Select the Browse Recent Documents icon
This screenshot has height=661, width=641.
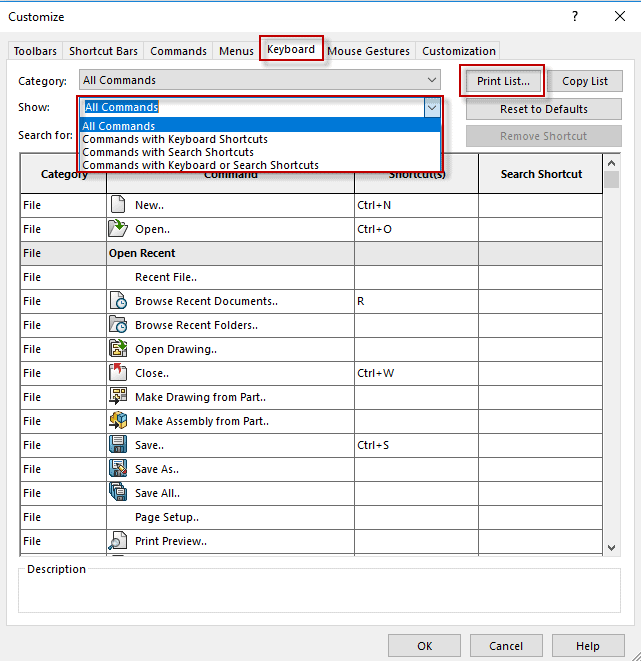[x=118, y=301]
